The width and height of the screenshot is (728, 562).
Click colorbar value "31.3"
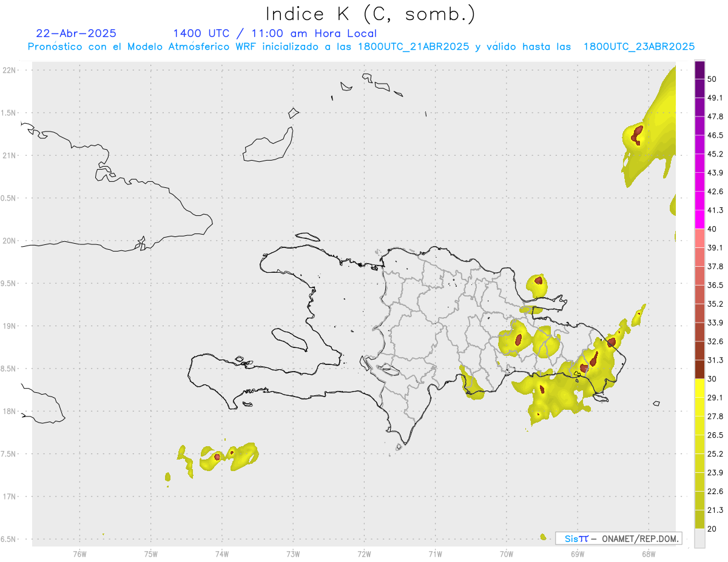point(715,360)
